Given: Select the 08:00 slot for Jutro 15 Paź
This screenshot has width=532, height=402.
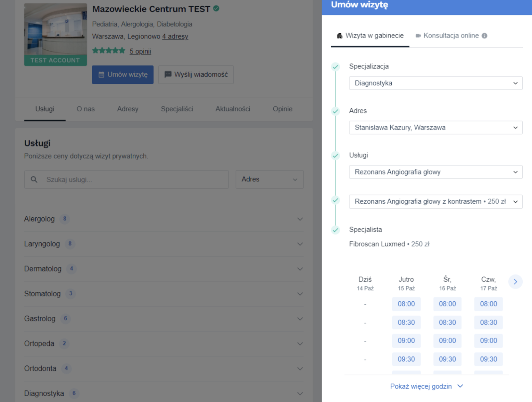Looking at the screenshot, I should pos(406,304).
